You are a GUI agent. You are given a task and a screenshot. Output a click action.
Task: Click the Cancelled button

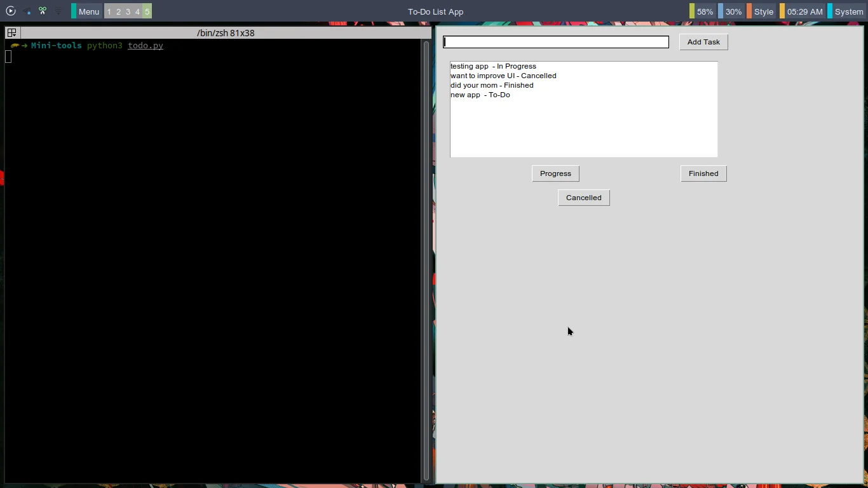[583, 198]
